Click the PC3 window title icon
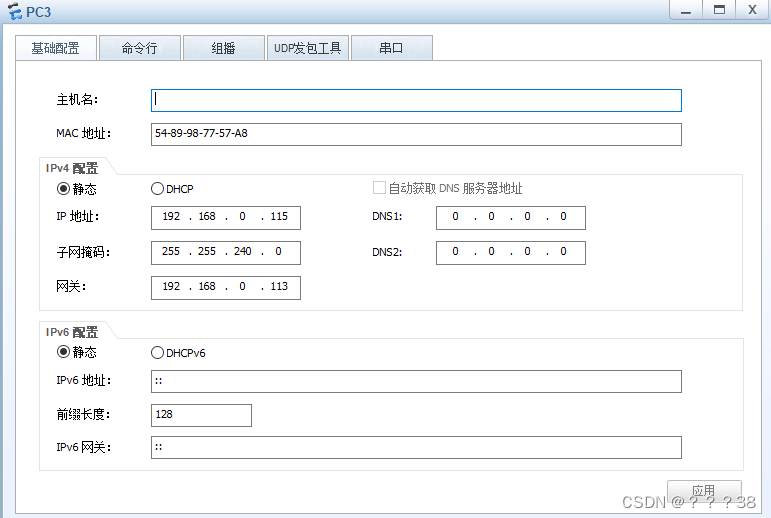 [15, 11]
